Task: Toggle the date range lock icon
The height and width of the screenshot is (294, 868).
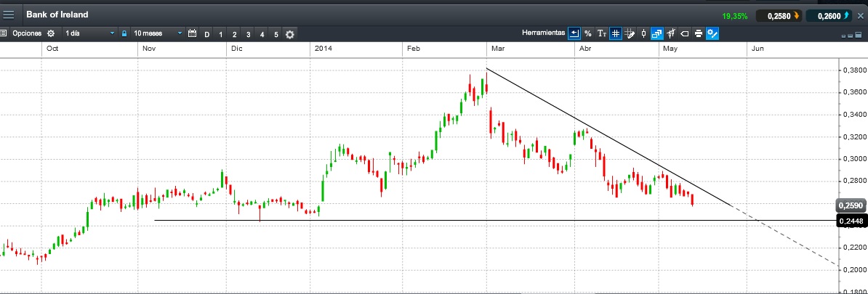Action: (x=124, y=33)
